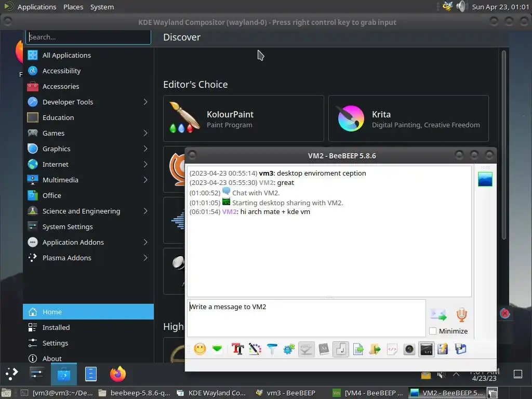Expand Developer Tools category arrow
The height and width of the screenshot is (399, 532).
[145, 102]
